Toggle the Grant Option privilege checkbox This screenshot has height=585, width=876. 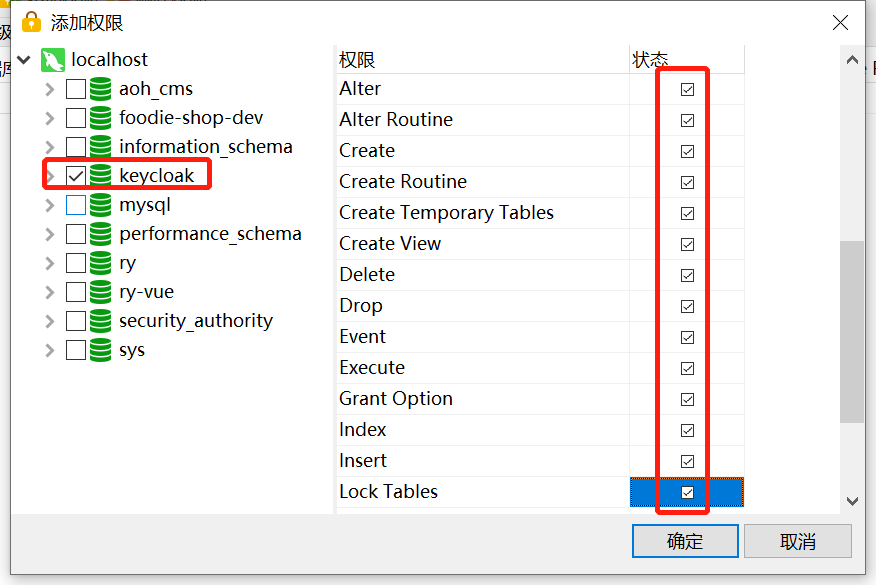[687, 399]
